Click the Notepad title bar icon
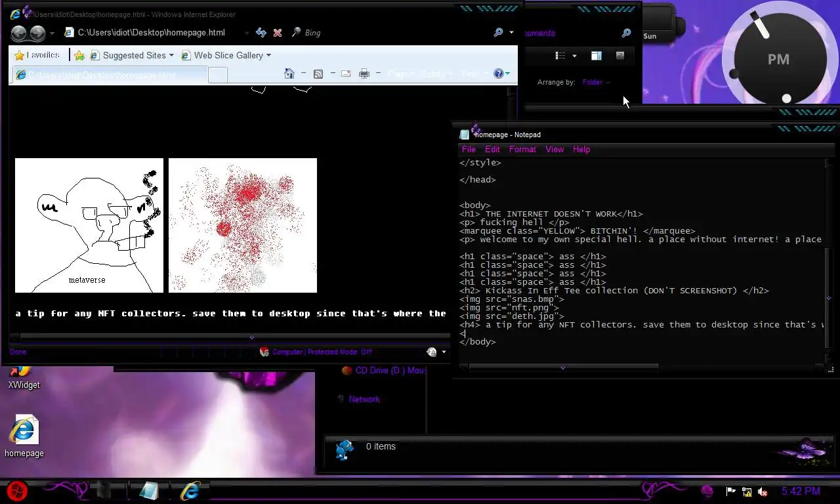The image size is (840, 504). click(465, 135)
